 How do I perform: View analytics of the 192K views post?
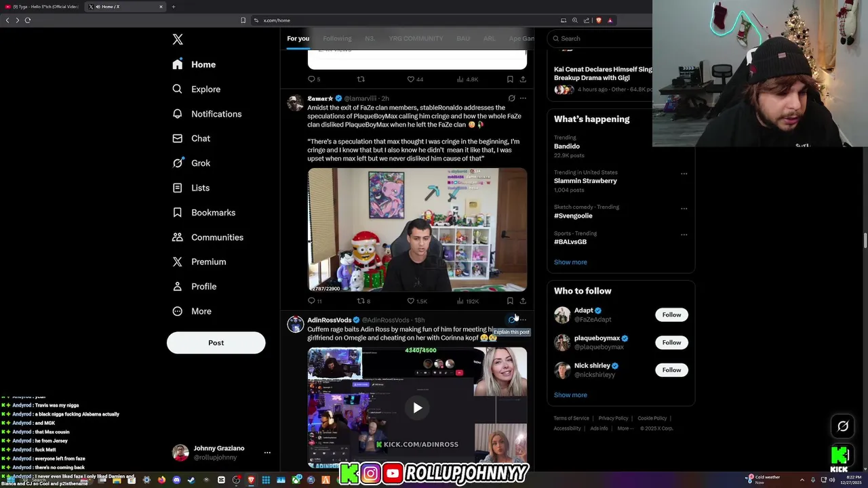click(468, 301)
